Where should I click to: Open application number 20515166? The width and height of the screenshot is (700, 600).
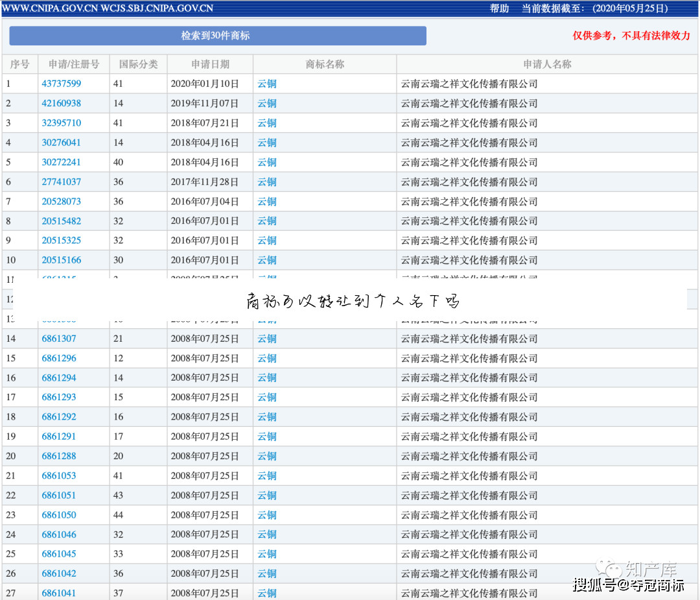[62, 260]
